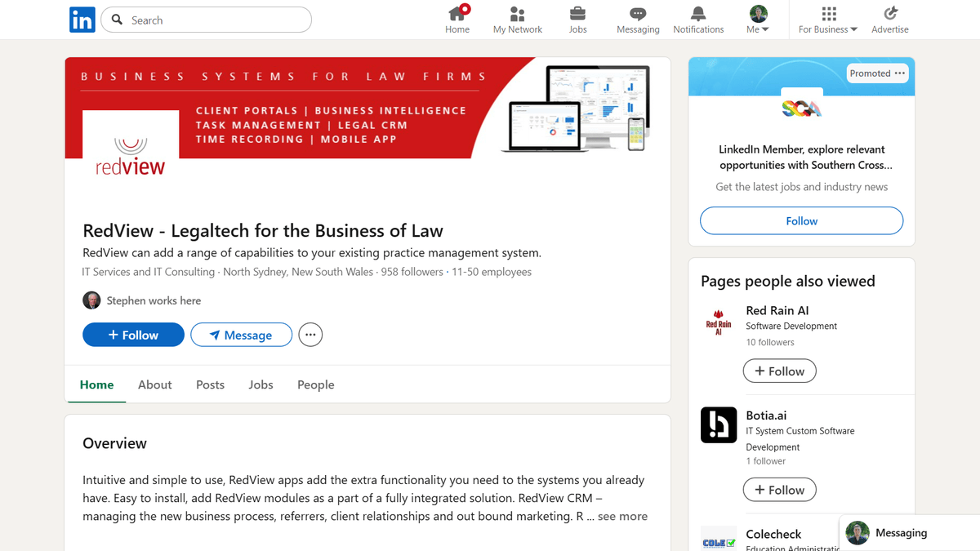Click the Pages people also viewed heading
Viewport: 980px width, 551px height.
coord(787,281)
